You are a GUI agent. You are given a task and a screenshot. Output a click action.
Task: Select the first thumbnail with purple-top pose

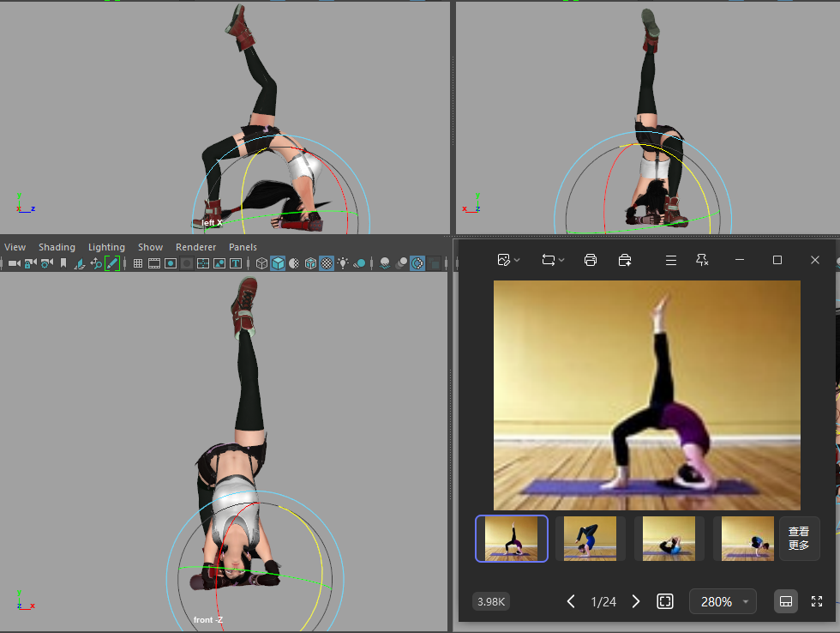tap(512, 538)
